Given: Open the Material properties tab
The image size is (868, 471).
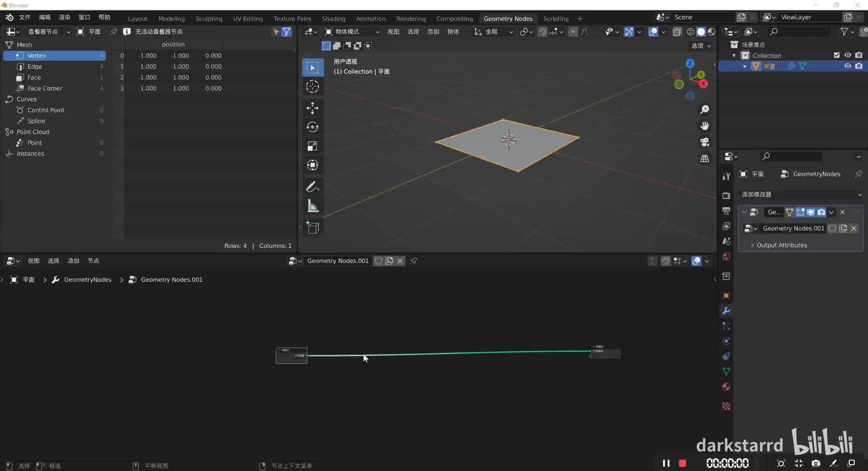Looking at the screenshot, I should pyautogui.click(x=726, y=387).
